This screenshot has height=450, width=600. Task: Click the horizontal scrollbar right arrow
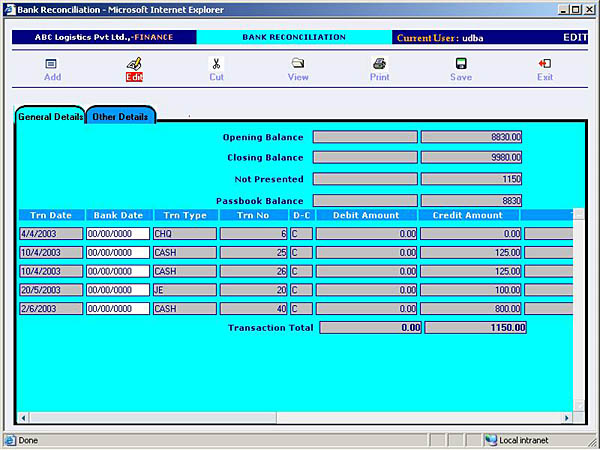point(567,418)
